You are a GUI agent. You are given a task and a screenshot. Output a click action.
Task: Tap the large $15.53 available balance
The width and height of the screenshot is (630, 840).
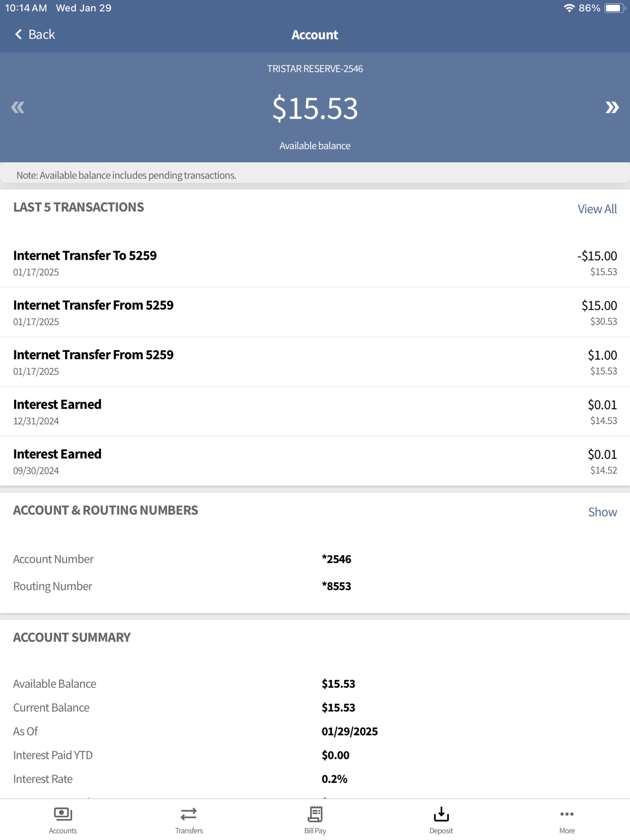coord(315,108)
